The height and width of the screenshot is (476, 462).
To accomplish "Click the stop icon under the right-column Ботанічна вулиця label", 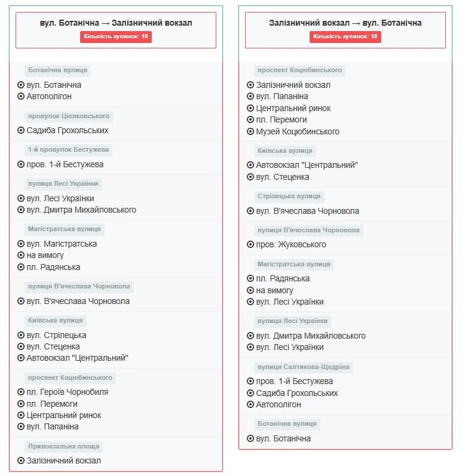I will coord(250,438).
